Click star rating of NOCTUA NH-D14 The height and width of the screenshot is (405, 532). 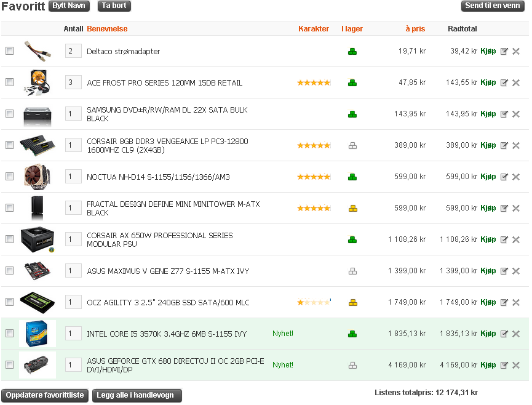(314, 177)
